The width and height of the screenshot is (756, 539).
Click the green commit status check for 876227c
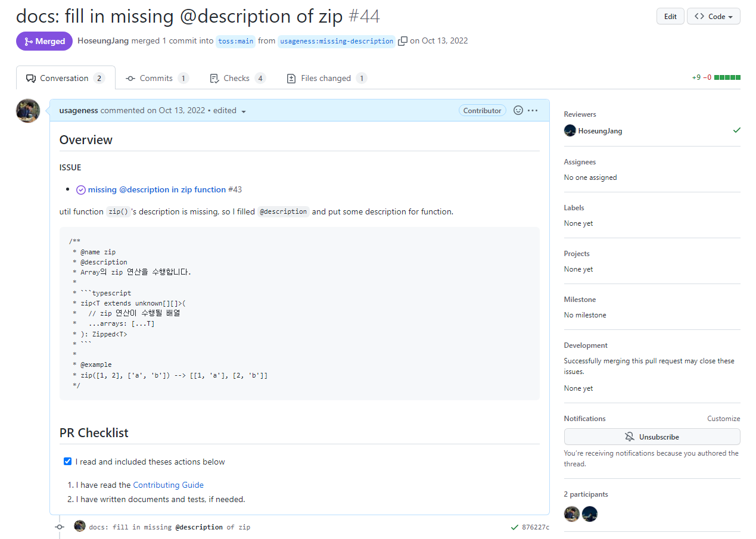point(515,527)
